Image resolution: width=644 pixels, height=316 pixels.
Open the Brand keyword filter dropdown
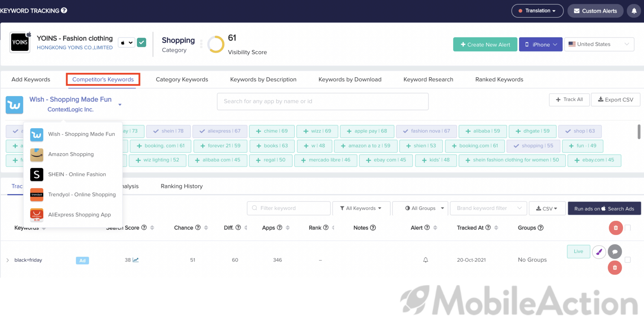[x=488, y=208]
